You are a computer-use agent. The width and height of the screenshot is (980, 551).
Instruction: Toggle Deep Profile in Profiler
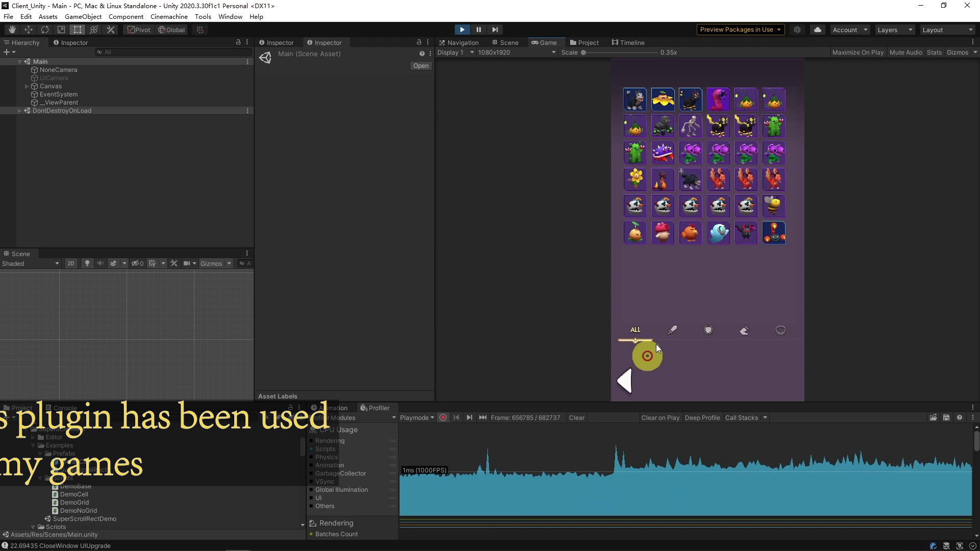(x=702, y=418)
